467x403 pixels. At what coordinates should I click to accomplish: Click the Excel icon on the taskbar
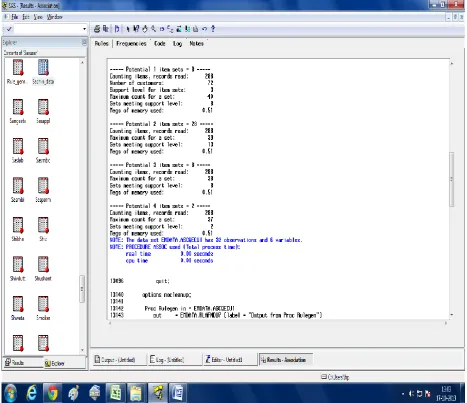click(116, 393)
